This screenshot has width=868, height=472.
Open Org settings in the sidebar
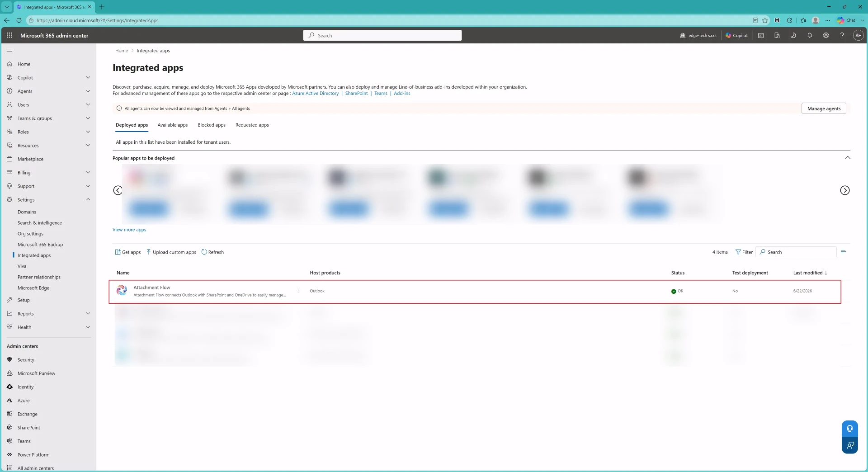pos(30,234)
